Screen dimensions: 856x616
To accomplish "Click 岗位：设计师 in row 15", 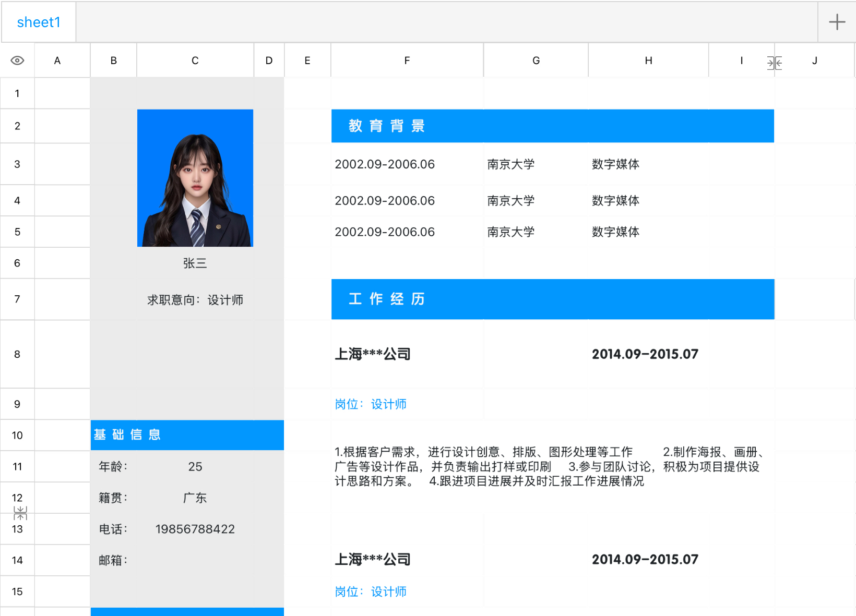I will coord(371,592).
